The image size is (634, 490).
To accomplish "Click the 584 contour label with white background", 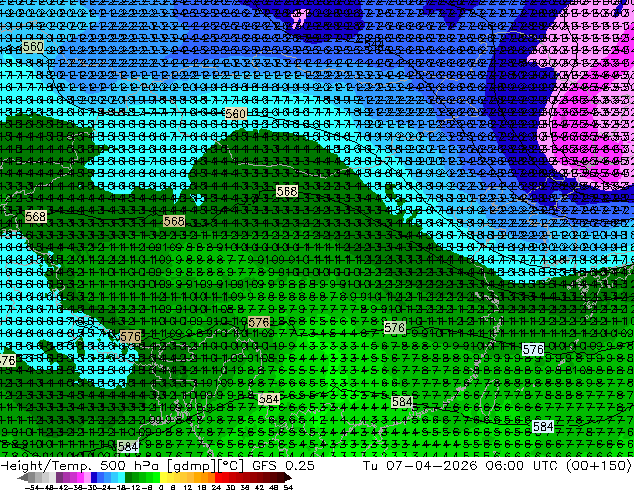I will (543, 427).
